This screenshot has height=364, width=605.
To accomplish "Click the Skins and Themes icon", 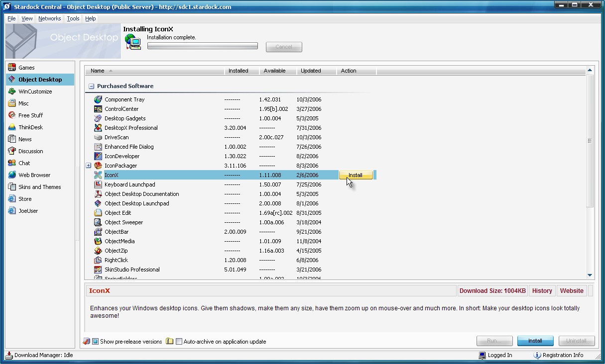I will [x=12, y=187].
